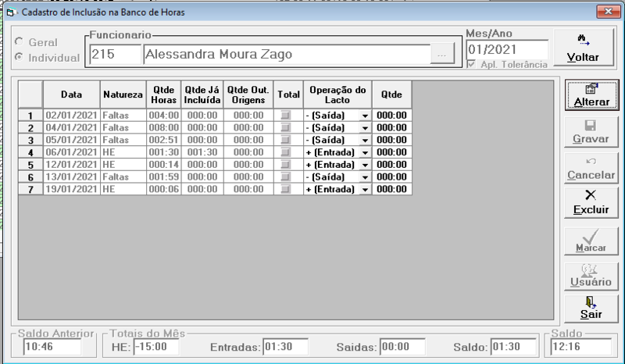Click the Excluir delete button
This screenshot has width=625, height=364.
591,203
